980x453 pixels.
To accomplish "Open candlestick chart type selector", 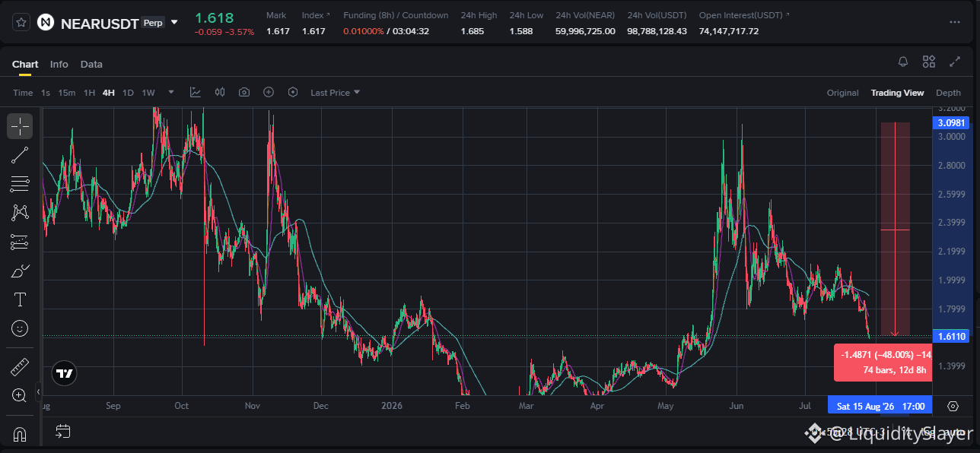I will pyautogui.click(x=220, y=92).
